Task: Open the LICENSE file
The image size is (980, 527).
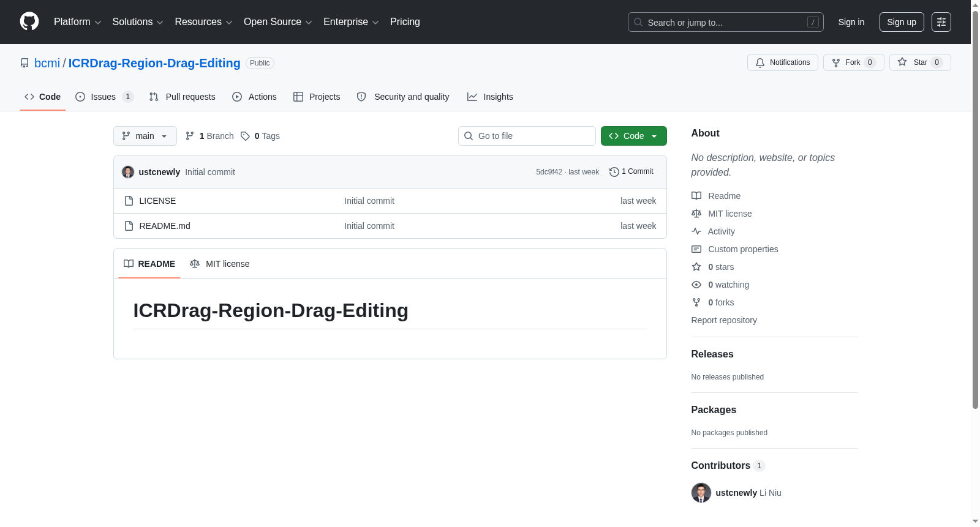Action: pos(157,201)
